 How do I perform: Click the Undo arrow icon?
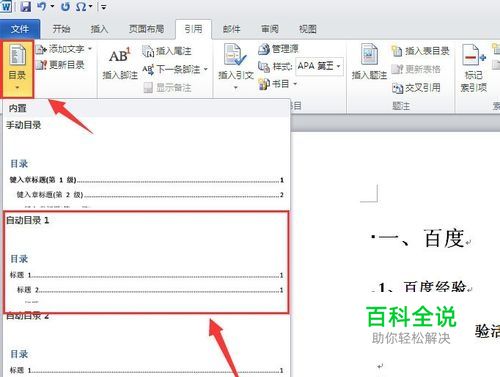click(x=42, y=7)
